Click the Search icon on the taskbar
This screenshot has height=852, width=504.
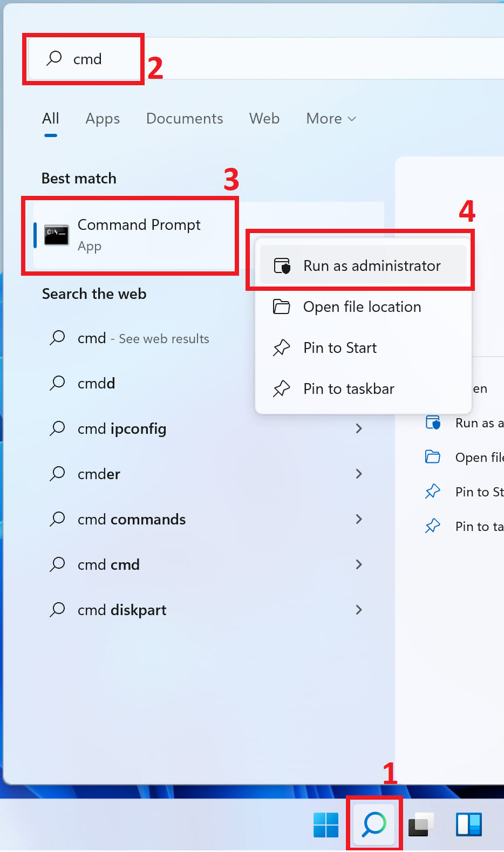click(374, 824)
